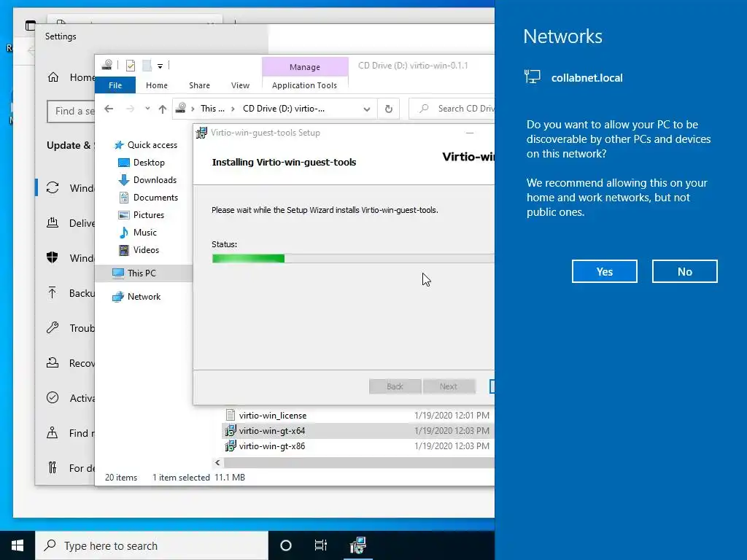Click Yes in the Networks panel
Screen dimensions: 747x560
(x=604, y=271)
